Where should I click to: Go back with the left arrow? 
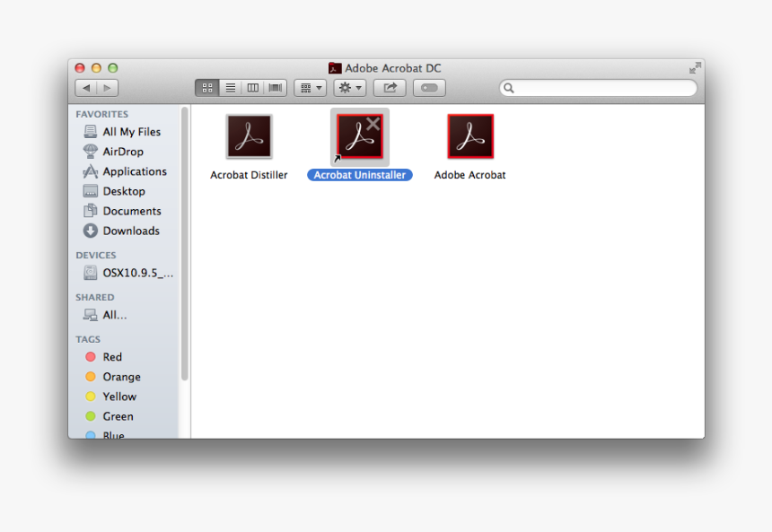click(86, 88)
